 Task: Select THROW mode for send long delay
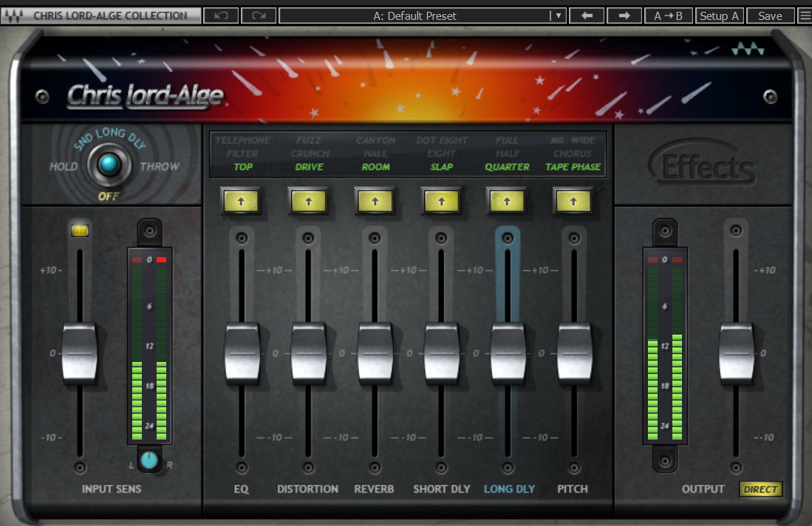click(x=160, y=166)
